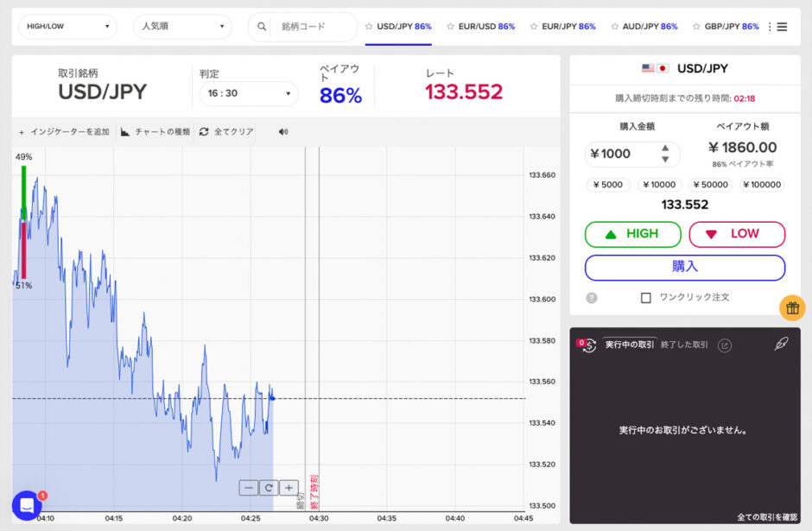Open the chat support bubble icon
The image size is (812, 531).
point(27,505)
